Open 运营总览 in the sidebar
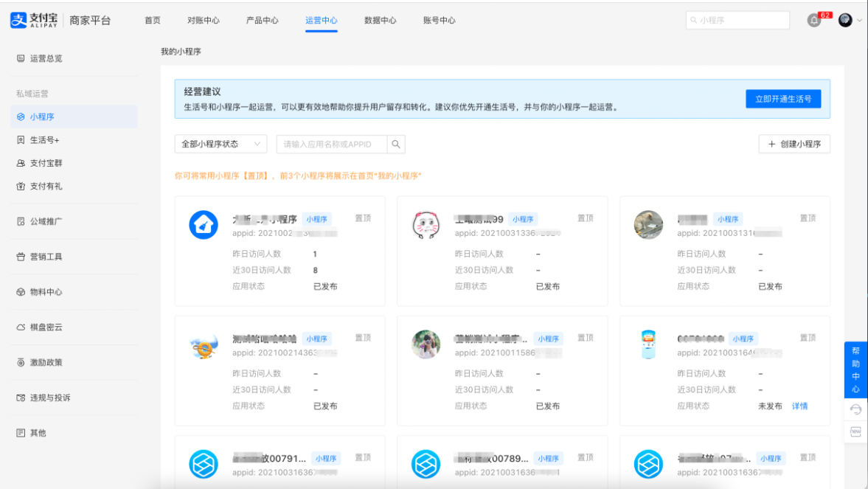 (x=46, y=58)
